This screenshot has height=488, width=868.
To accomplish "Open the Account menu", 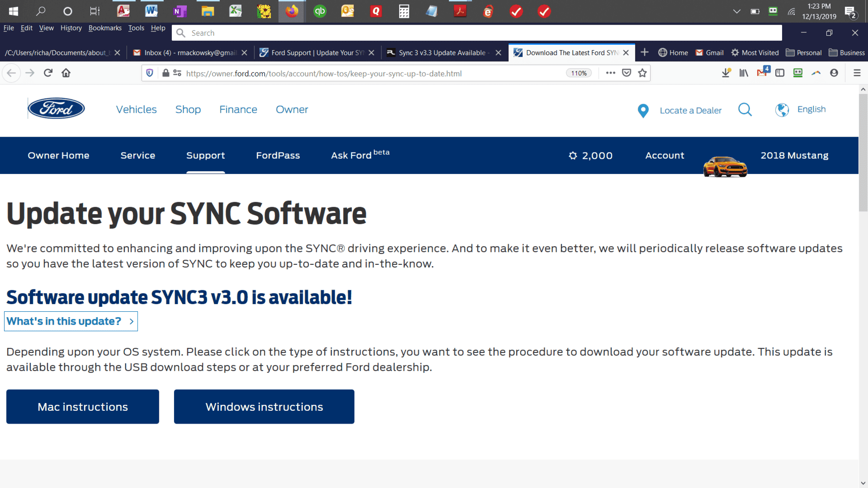I will click(664, 156).
